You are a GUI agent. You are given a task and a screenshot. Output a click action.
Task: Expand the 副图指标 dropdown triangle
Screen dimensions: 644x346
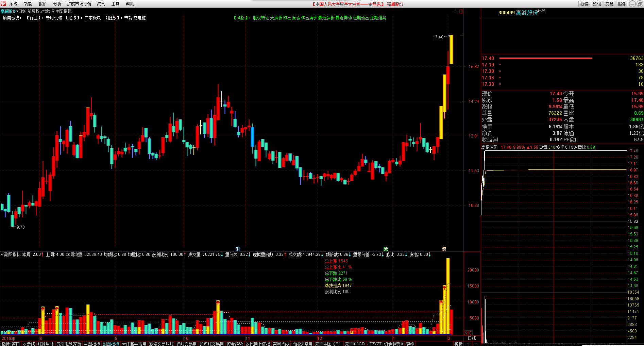pyautogui.click(x=2, y=254)
